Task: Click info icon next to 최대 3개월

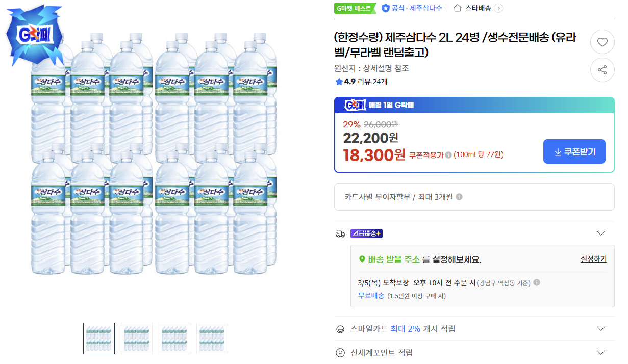Action: pos(459,197)
